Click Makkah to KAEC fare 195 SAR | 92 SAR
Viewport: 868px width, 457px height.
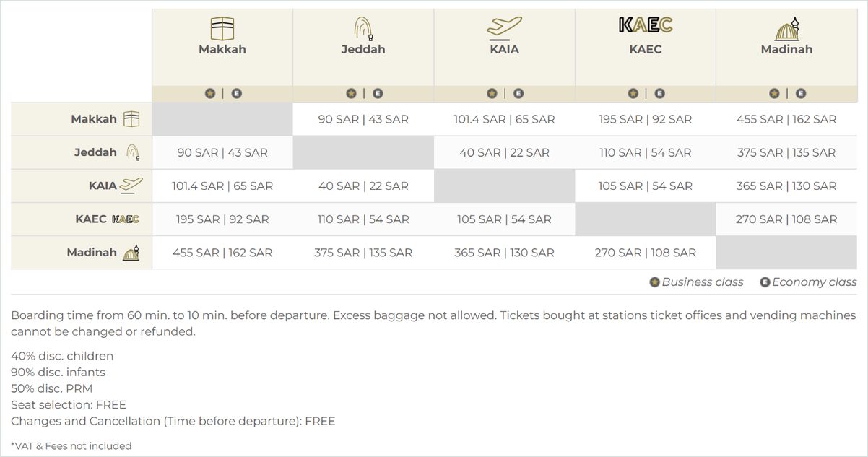pos(646,119)
